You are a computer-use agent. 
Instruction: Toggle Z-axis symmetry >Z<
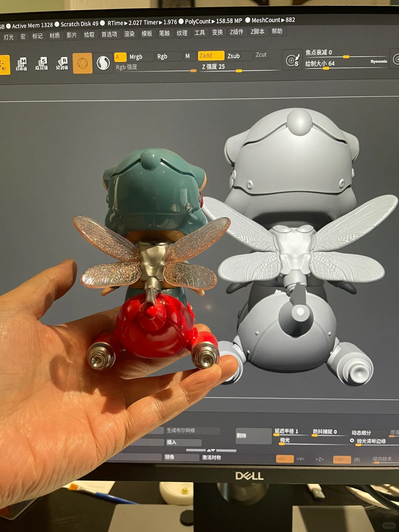(x=320, y=459)
